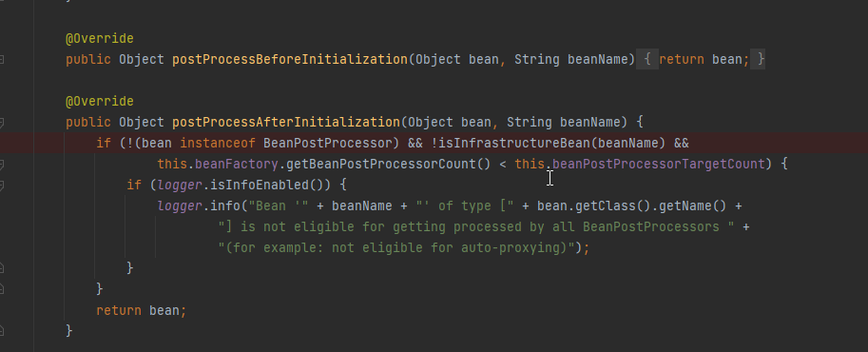Screen dimensions: 868x352
Task: Collapse postProcessAfterInitialization method using gutter fold marker
Action: [2, 122]
